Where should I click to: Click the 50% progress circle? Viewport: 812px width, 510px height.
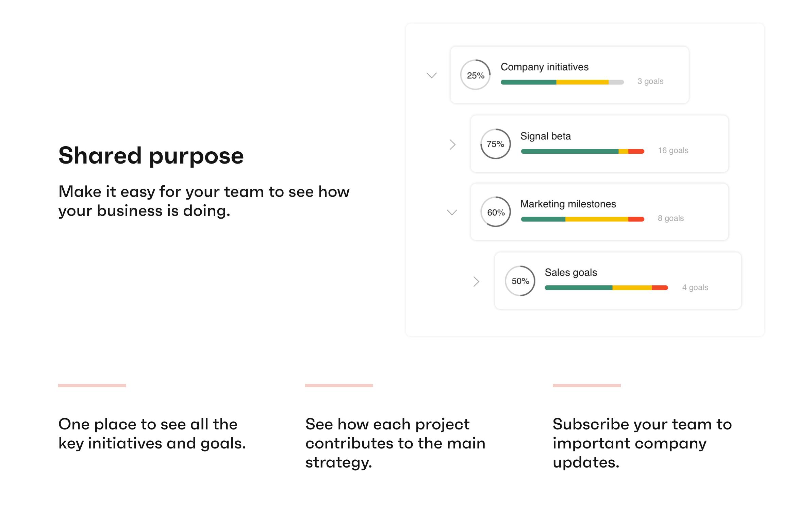click(x=520, y=281)
